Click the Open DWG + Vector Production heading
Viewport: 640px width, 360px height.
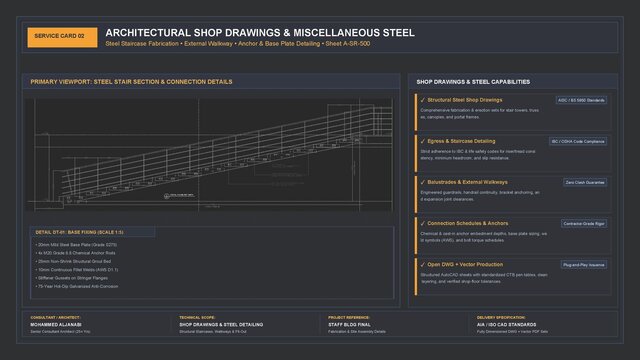click(465, 265)
